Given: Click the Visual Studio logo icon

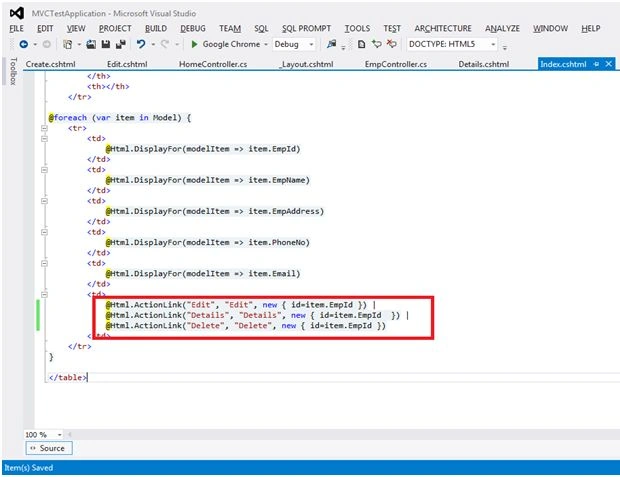Looking at the screenshot, I should [17, 13].
